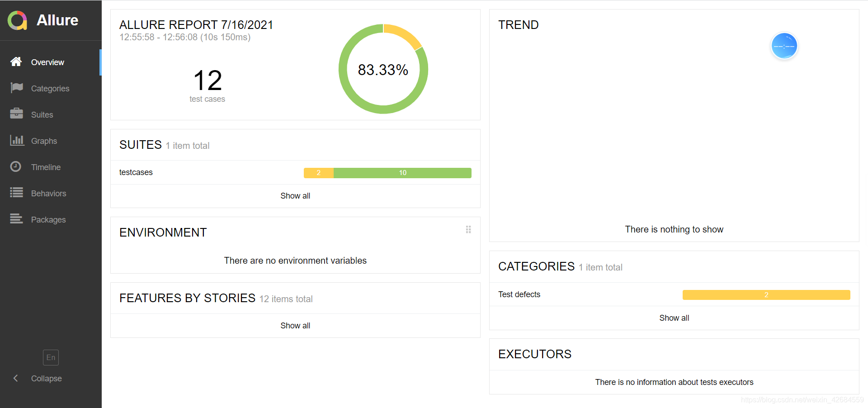This screenshot has width=868, height=408.
Task: Click the blue floating timer bubble
Action: pyautogui.click(x=784, y=46)
